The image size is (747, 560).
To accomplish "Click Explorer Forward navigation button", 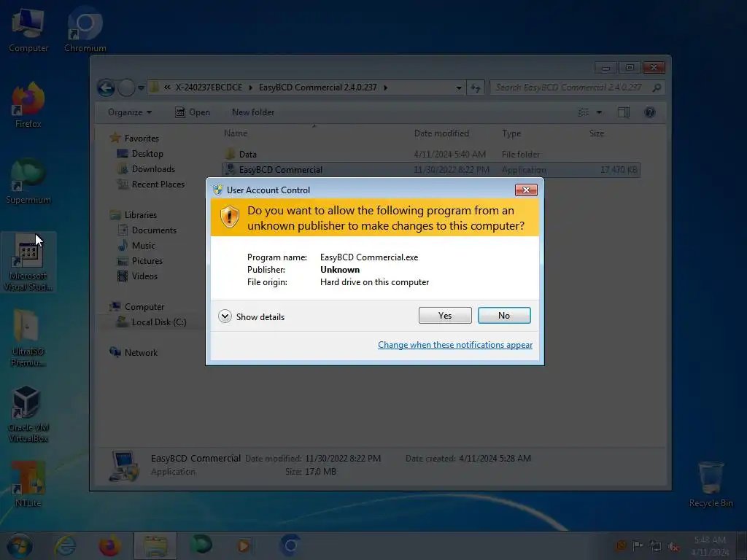I will [126, 87].
